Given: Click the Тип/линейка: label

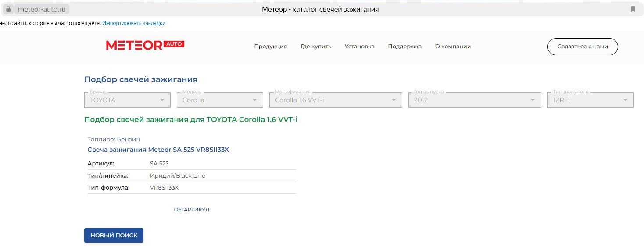Looking at the screenshot, I should 108,176.
